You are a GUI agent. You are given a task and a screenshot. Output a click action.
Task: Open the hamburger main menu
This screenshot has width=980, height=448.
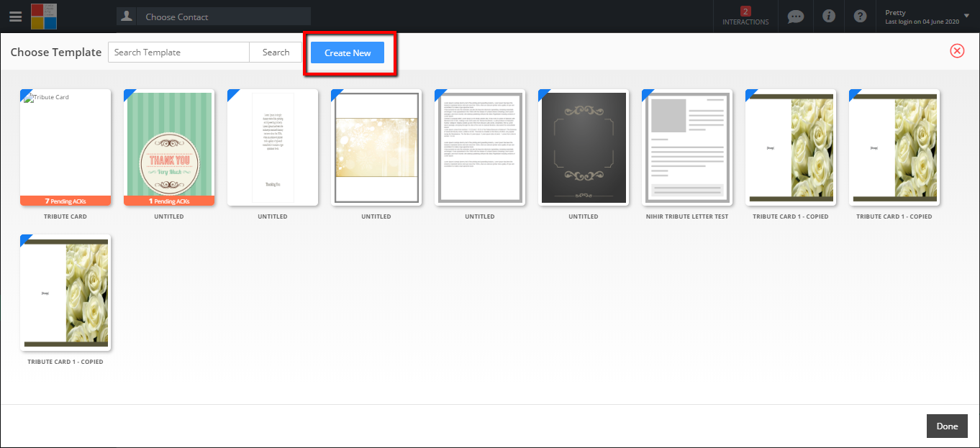click(15, 16)
